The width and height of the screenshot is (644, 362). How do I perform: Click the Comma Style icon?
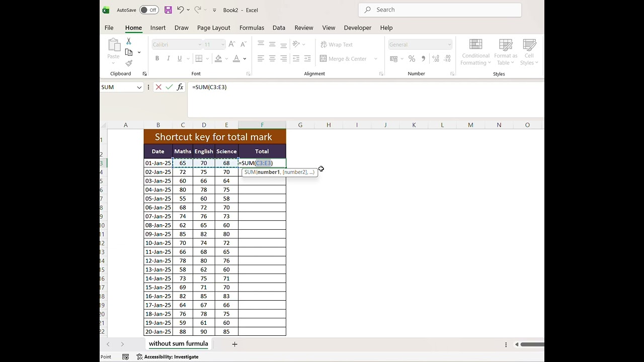pyautogui.click(x=423, y=59)
